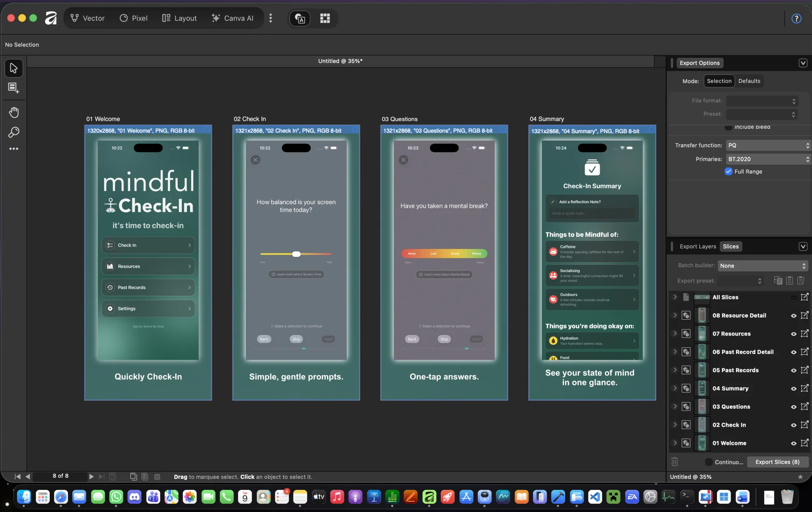This screenshot has width=812, height=512.
Task: Go to next page arrow
Action: [91, 476]
